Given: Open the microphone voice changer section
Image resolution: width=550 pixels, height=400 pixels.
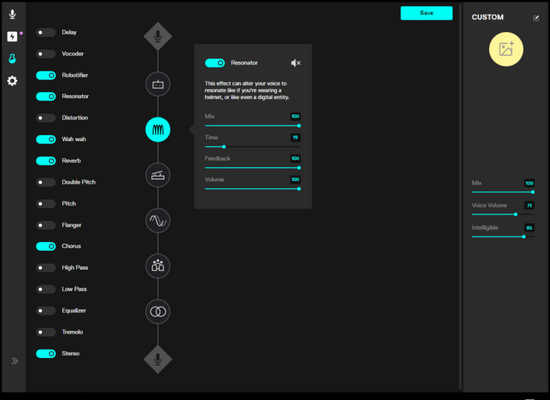Looking at the screenshot, I should [x=12, y=14].
